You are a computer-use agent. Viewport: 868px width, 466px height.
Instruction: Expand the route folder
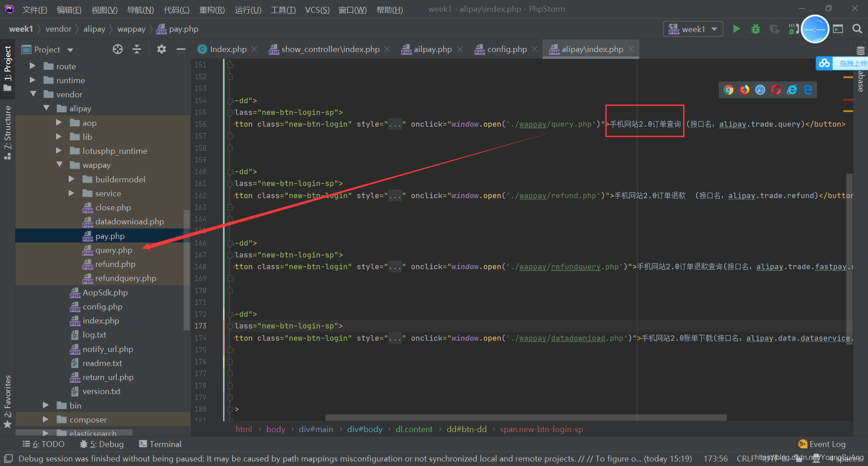point(33,66)
